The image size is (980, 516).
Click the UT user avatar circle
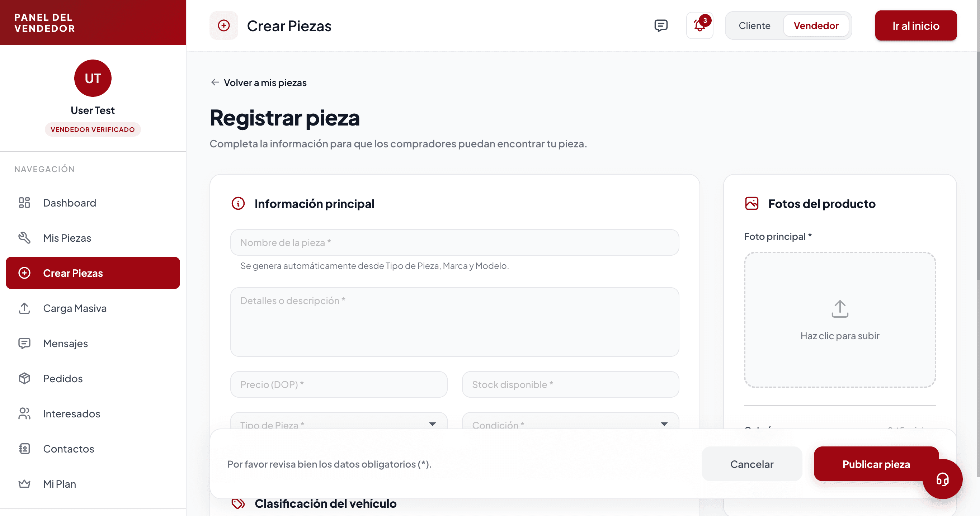coord(93,78)
